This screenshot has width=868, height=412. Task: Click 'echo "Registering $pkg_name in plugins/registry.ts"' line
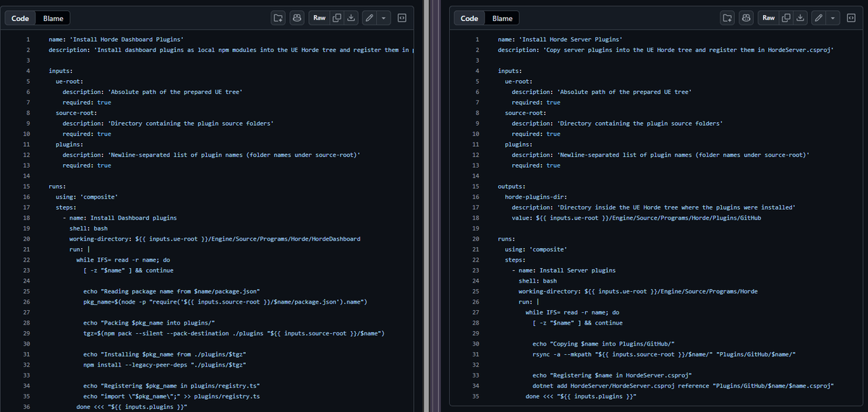pyautogui.click(x=172, y=386)
